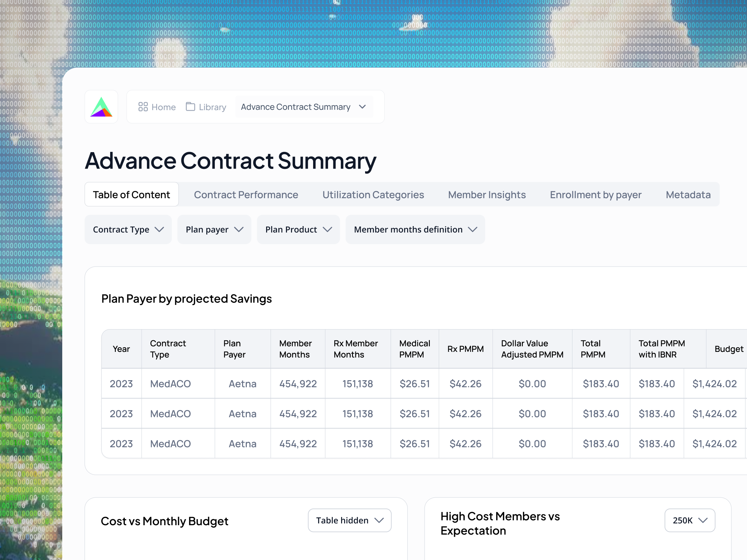
Task: Click the Rx Member Months column header
Action: pyautogui.click(x=358, y=349)
